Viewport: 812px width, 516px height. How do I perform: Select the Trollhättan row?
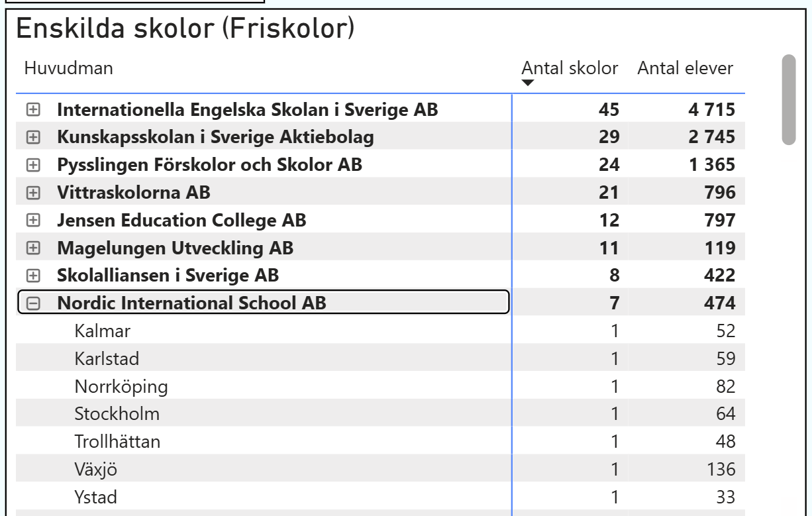(117, 441)
